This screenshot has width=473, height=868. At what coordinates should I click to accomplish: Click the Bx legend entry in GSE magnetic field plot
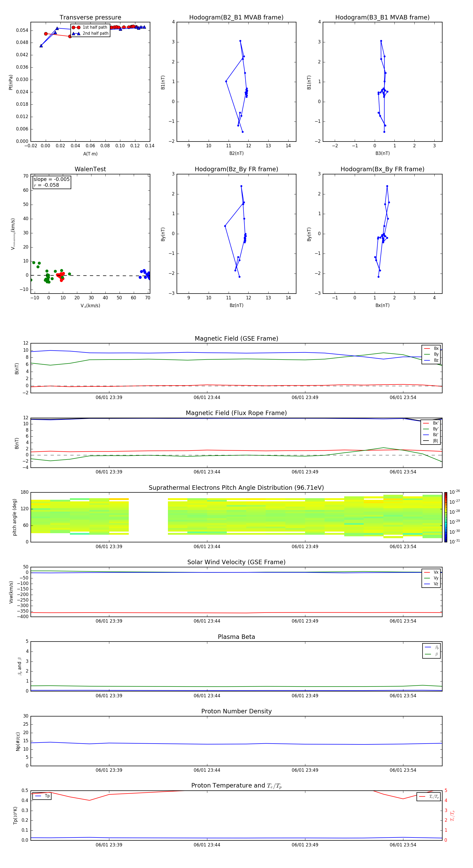[x=431, y=349]
